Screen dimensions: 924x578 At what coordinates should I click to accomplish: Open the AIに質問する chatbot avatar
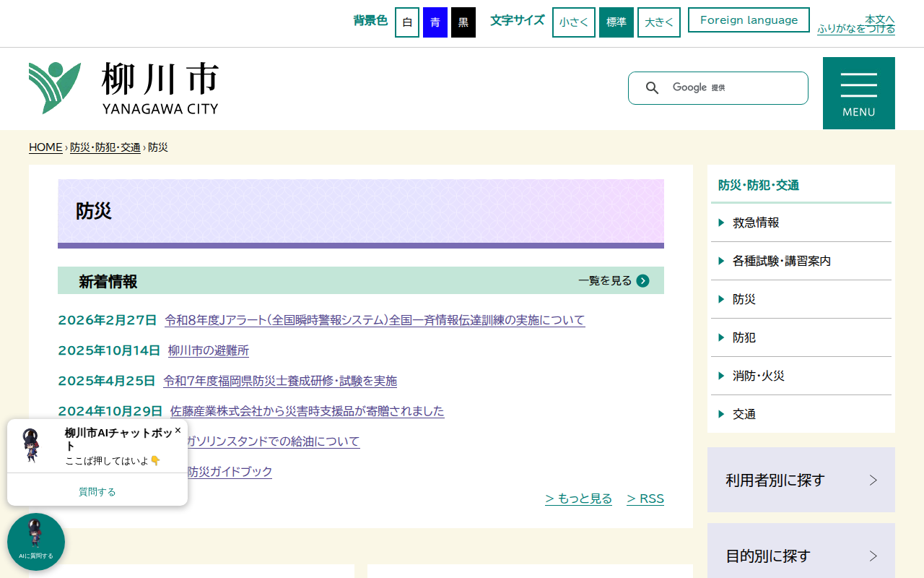[x=35, y=541]
